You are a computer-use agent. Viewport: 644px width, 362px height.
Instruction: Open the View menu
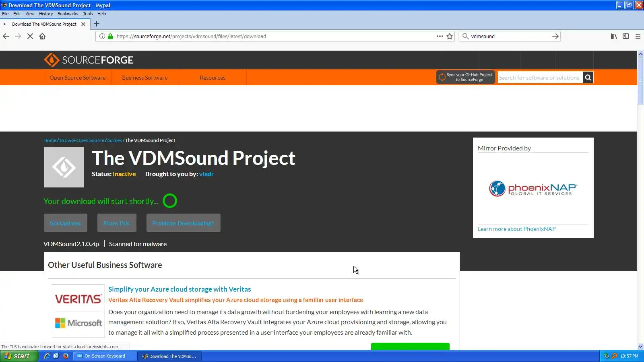click(x=30, y=14)
